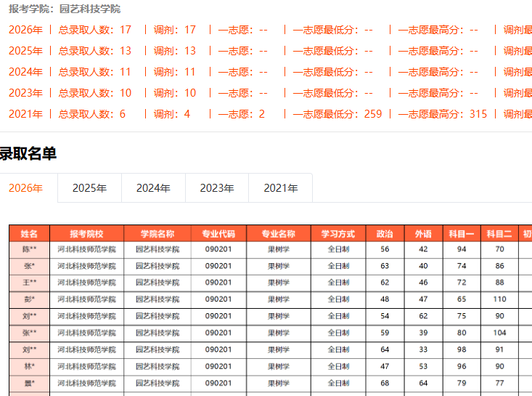The height and width of the screenshot is (396, 532).
Task: Click 一志愿最低分：259 text
Action: click(337, 114)
